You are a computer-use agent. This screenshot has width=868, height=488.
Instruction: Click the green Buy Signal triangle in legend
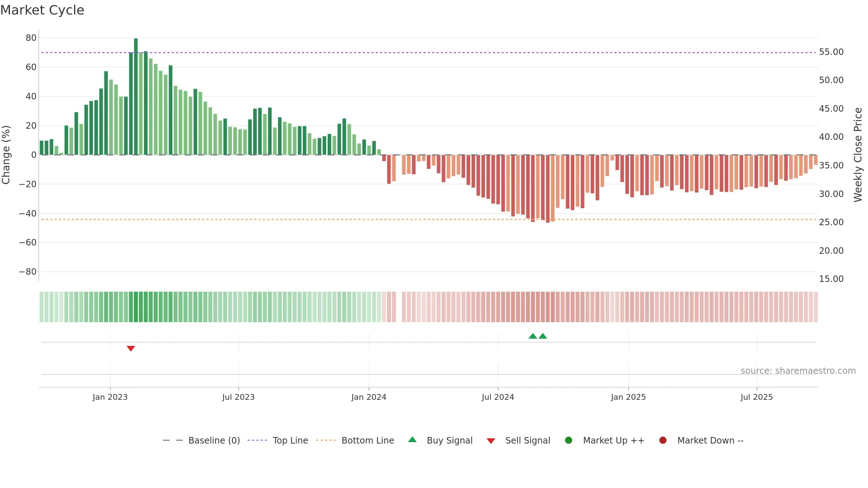412,440
